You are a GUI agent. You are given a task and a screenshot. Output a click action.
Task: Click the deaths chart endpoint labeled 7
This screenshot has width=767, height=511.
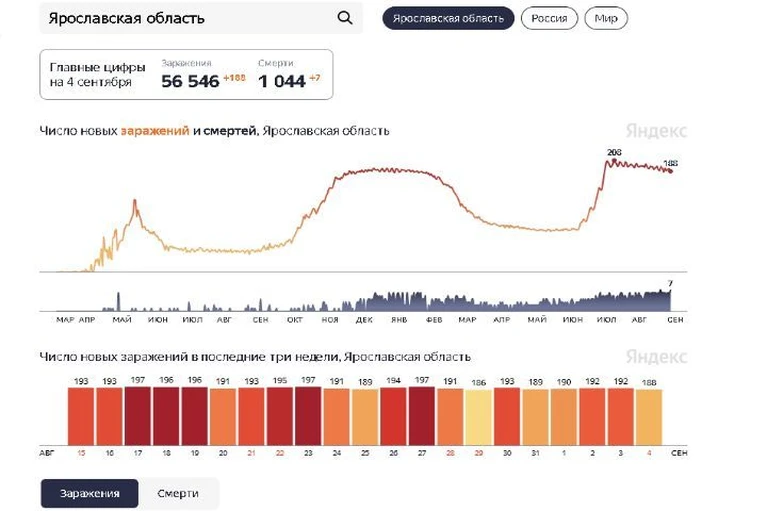pyautogui.click(x=670, y=290)
